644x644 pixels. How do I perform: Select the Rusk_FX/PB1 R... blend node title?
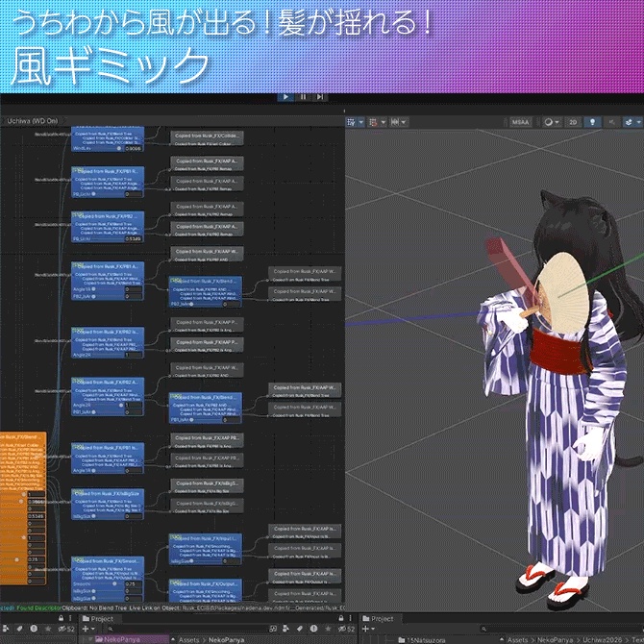(108, 171)
